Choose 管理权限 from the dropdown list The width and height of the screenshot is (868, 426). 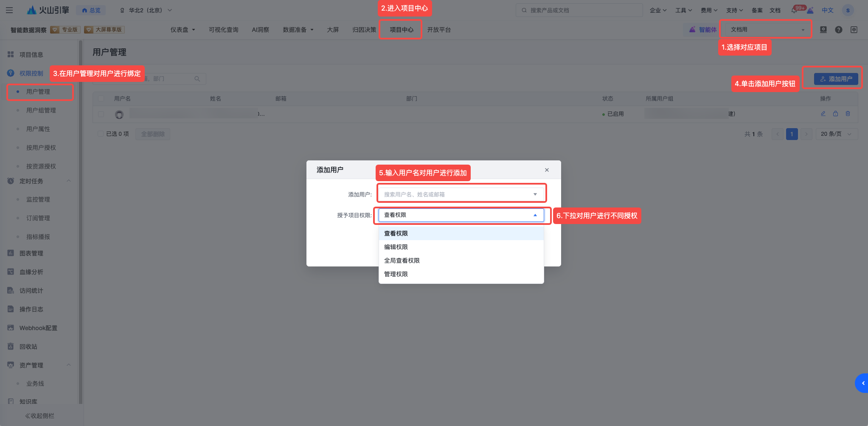coord(461,274)
